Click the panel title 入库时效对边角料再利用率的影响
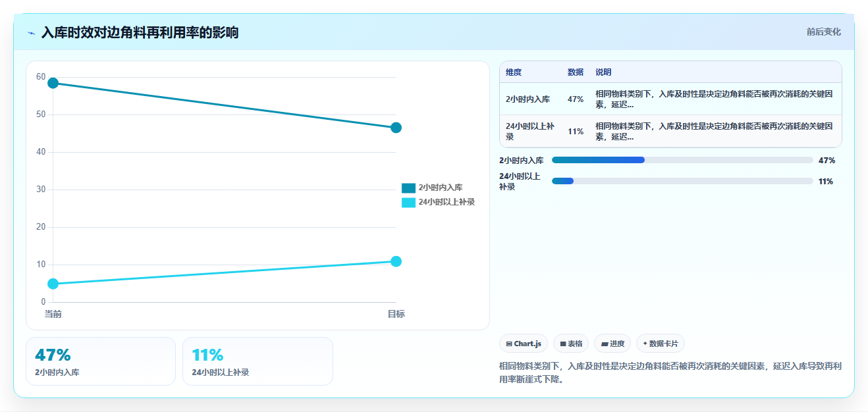Image resolution: width=868 pixels, height=412 pixels. tap(140, 32)
